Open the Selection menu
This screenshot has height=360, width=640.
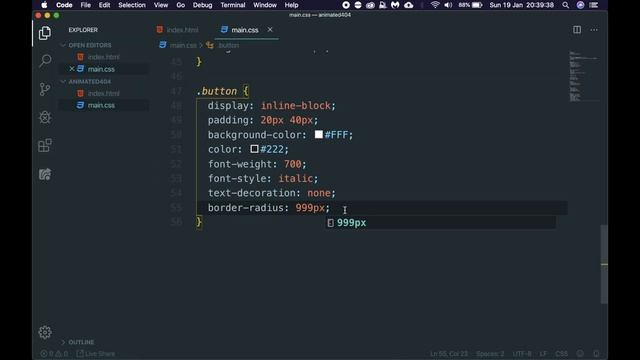coord(132,5)
